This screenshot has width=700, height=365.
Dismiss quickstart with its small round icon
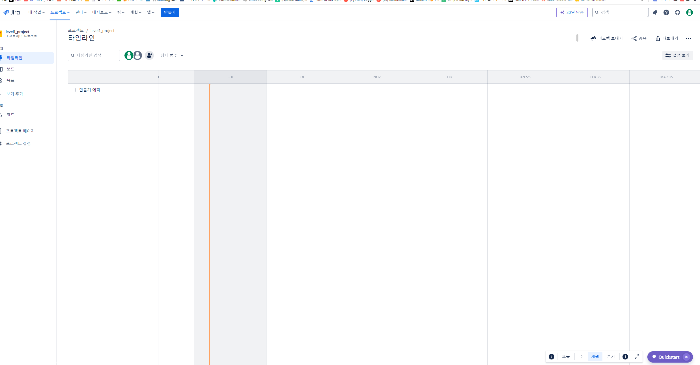687,357
